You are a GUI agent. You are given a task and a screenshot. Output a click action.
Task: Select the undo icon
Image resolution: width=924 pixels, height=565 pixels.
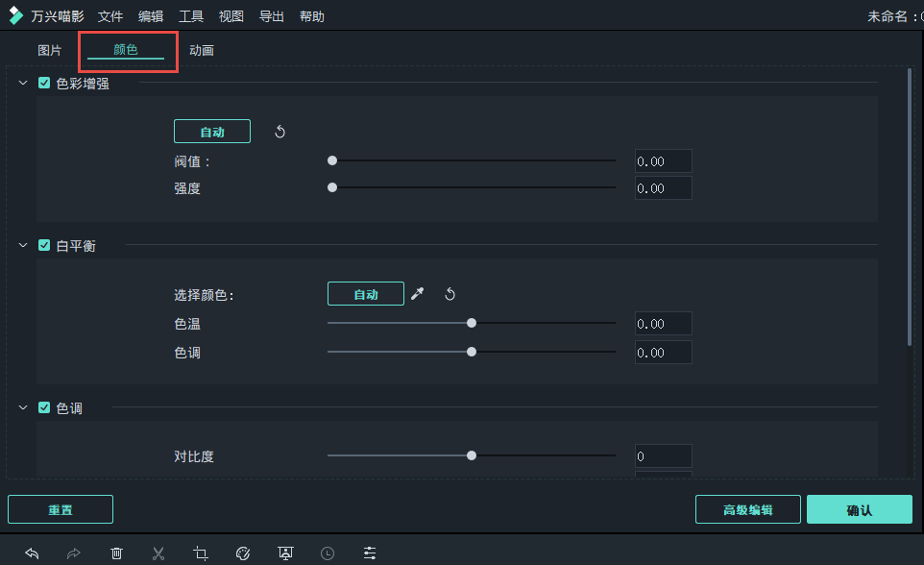32,553
